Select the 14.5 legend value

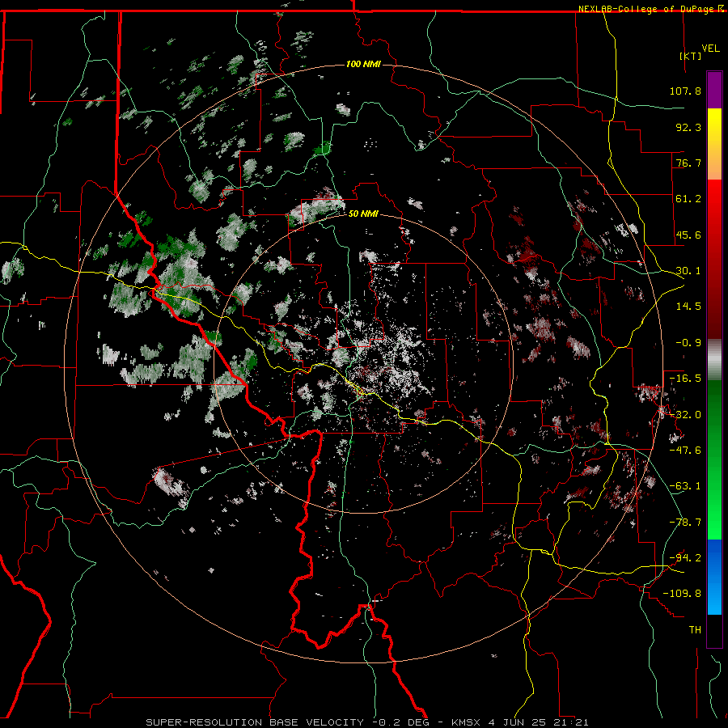point(688,307)
